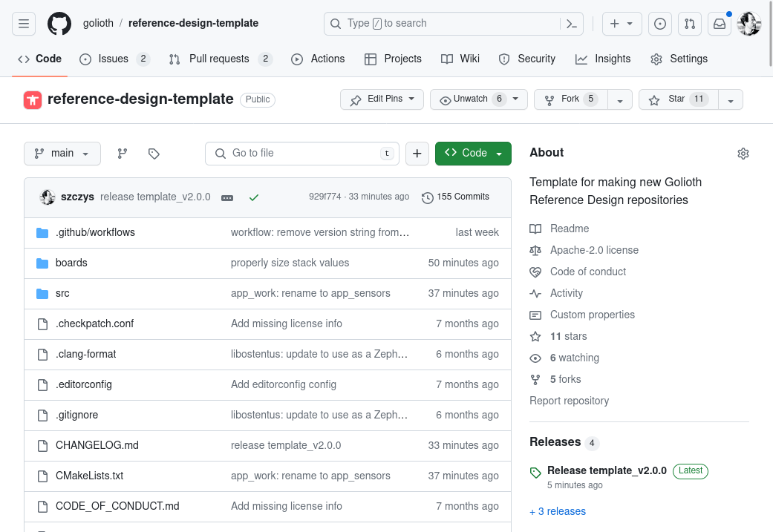Switch to the Issues tab
The height and width of the screenshot is (532, 773).
click(x=114, y=59)
